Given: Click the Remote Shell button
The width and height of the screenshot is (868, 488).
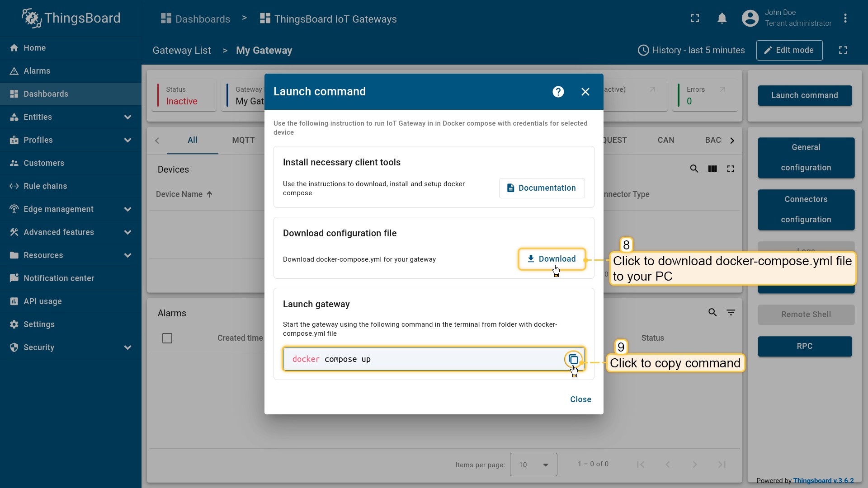Looking at the screenshot, I should (806, 314).
